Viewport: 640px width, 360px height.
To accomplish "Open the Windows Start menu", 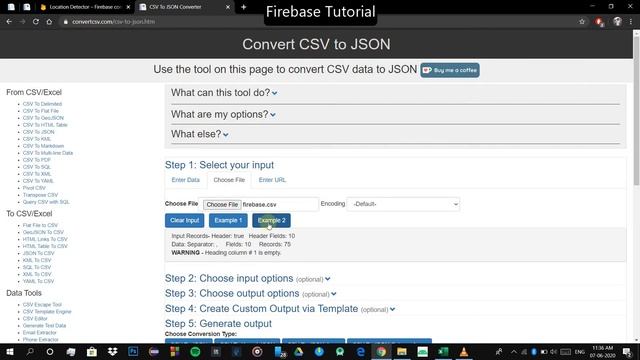I will point(10,351).
